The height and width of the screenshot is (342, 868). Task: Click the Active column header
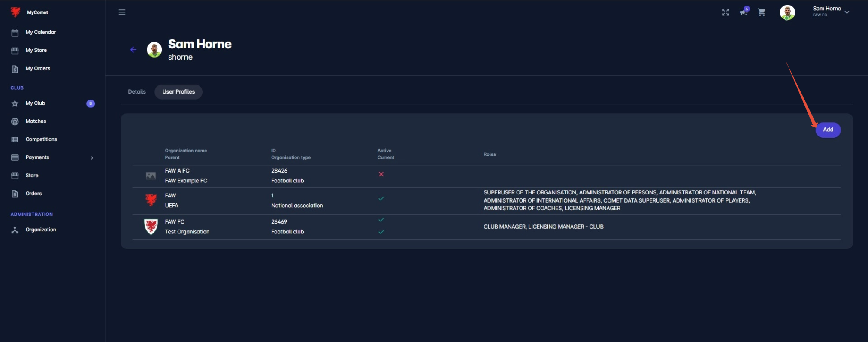pyautogui.click(x=384, y=151)
